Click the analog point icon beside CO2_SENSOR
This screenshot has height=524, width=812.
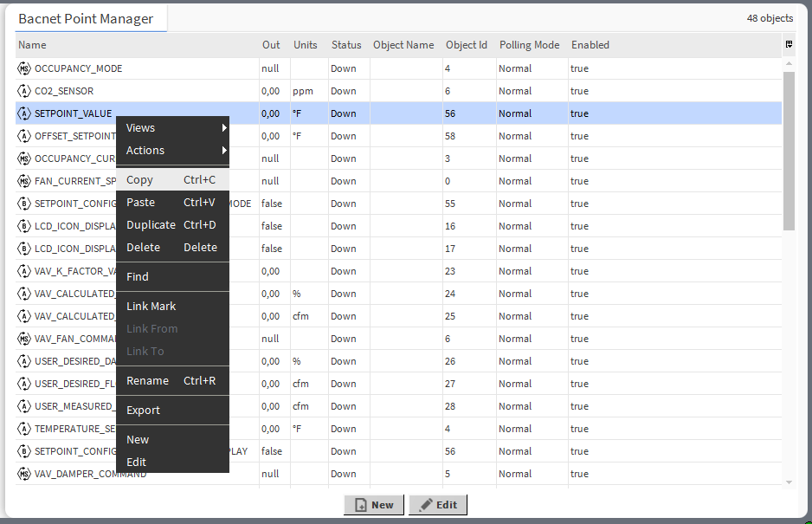point(23,90)
